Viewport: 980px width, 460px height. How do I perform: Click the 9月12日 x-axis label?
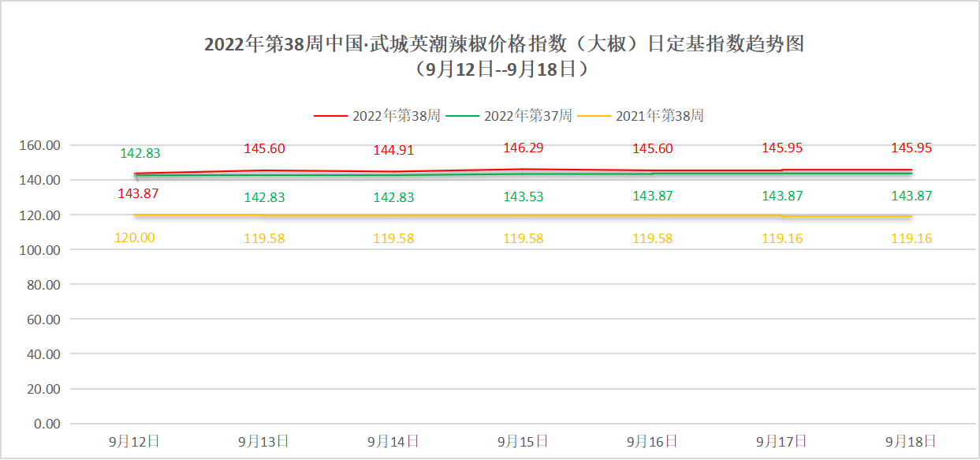[x=135, y=441]
